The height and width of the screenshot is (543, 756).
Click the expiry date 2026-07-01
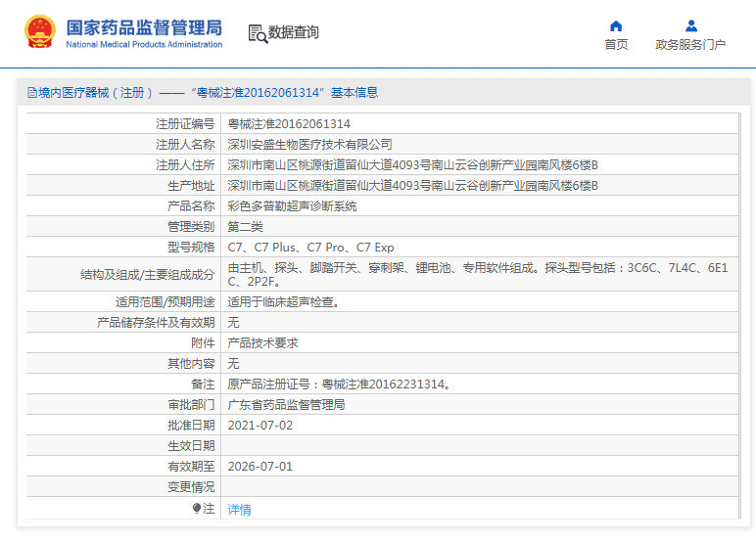click(260, 467)
